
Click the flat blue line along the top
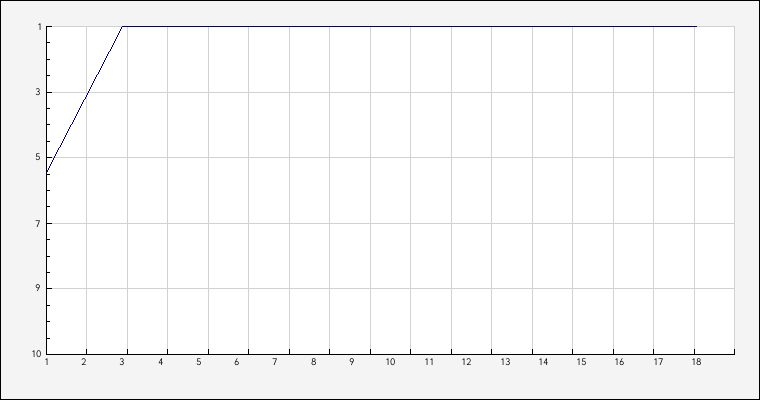tap(409, 26)
